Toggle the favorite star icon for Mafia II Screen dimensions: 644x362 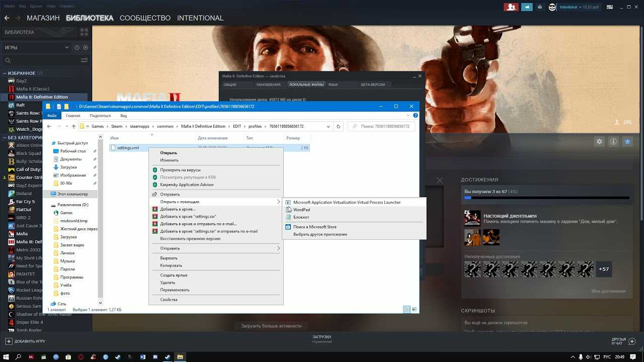627,142
